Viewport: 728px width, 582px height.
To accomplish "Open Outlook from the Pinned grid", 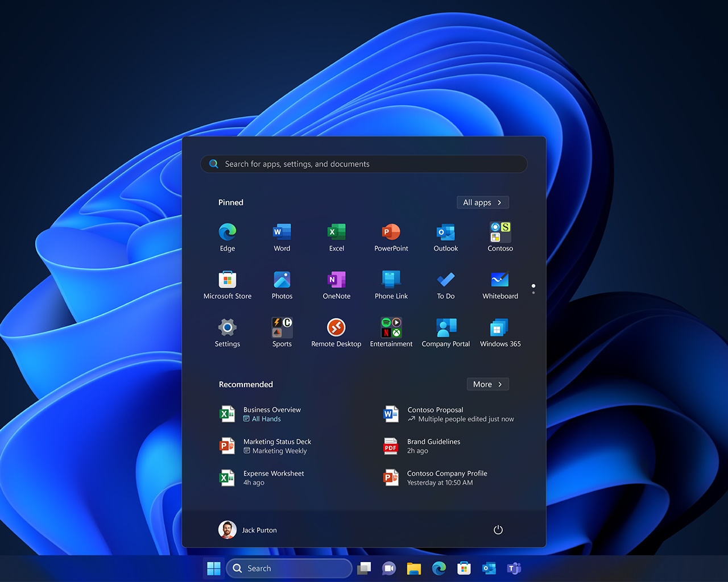I will [446, 237].
